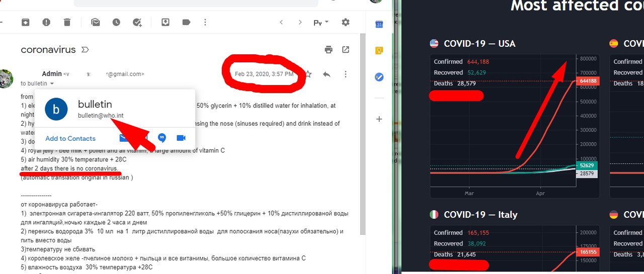Click the email subject 'coronavirus'
The width and height of the screenshot is (644, 274).
coord(48,50)
